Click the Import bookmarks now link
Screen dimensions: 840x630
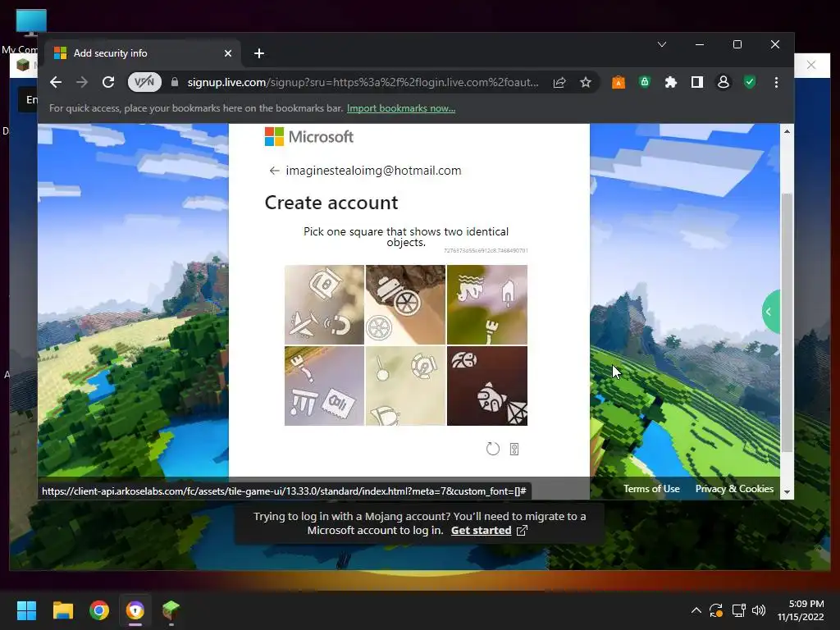tap(401, 108)
